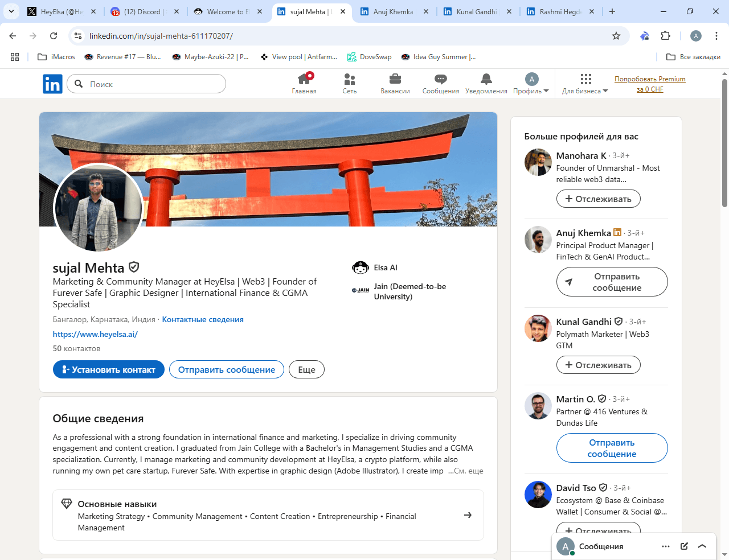Compose new message icon in messaging bar
Screen dimensions: 729x560
[684, 546]
